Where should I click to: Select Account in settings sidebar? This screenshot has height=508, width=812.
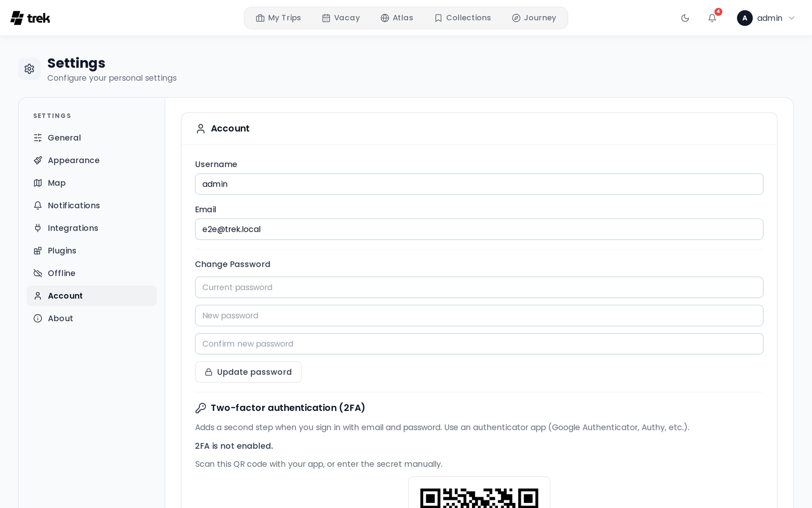[x=91, y=296]
